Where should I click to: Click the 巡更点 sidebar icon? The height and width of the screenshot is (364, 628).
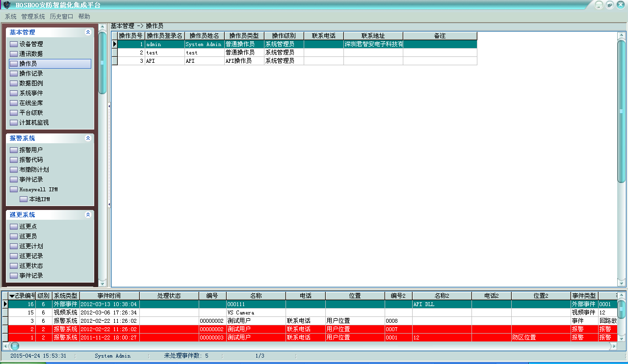[14, 227]
